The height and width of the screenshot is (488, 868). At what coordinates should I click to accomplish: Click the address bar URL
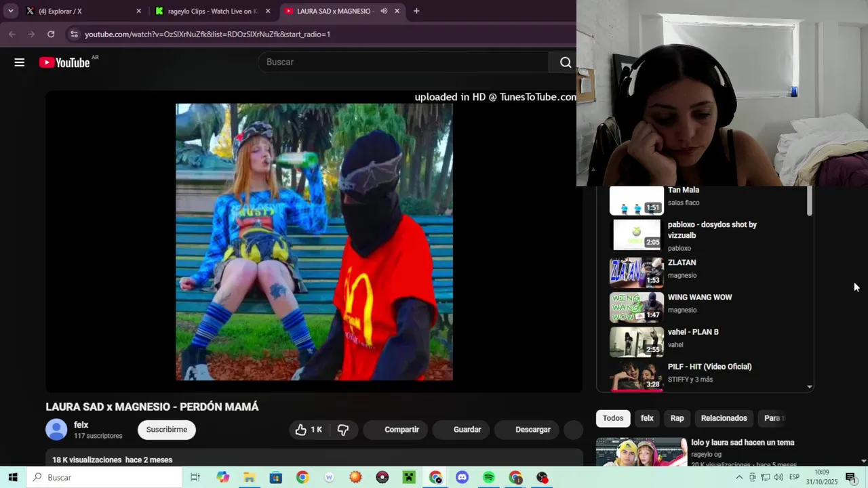click(x=208, y=34)
